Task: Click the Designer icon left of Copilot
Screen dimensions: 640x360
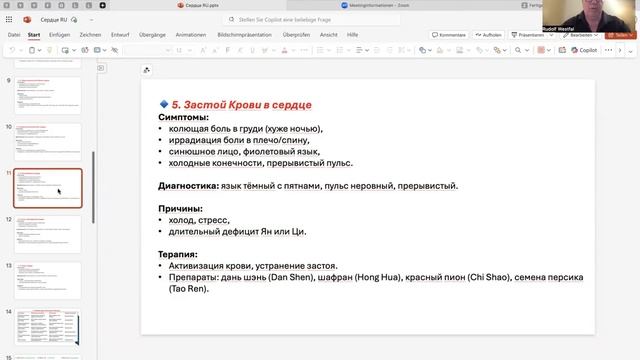Action: coord(562,50)
